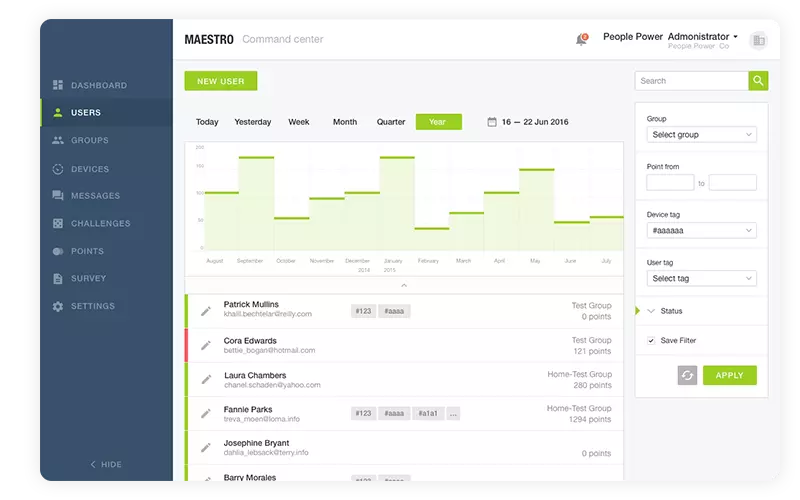Open the Dashboard icon in sidebar

pos(58,85)
